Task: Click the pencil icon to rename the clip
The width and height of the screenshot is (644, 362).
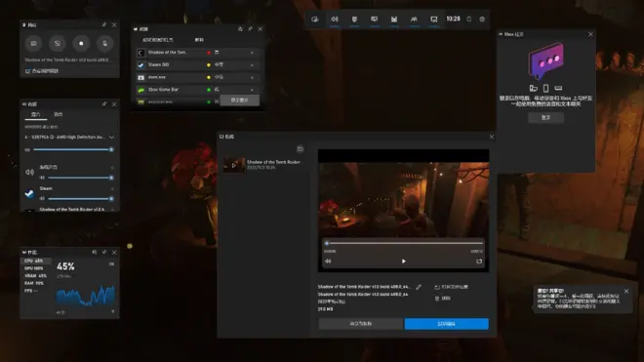Action: 418,287
